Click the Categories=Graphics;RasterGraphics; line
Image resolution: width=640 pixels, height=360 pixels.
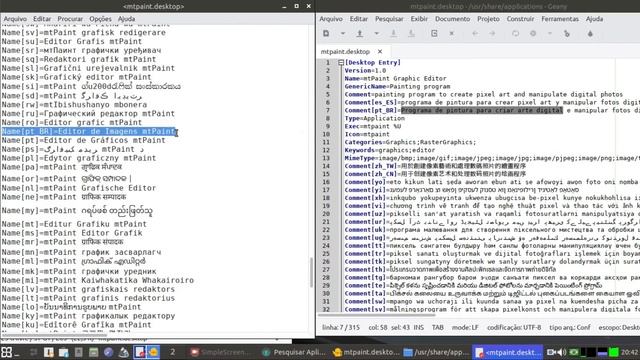click(x=410, y=142)
